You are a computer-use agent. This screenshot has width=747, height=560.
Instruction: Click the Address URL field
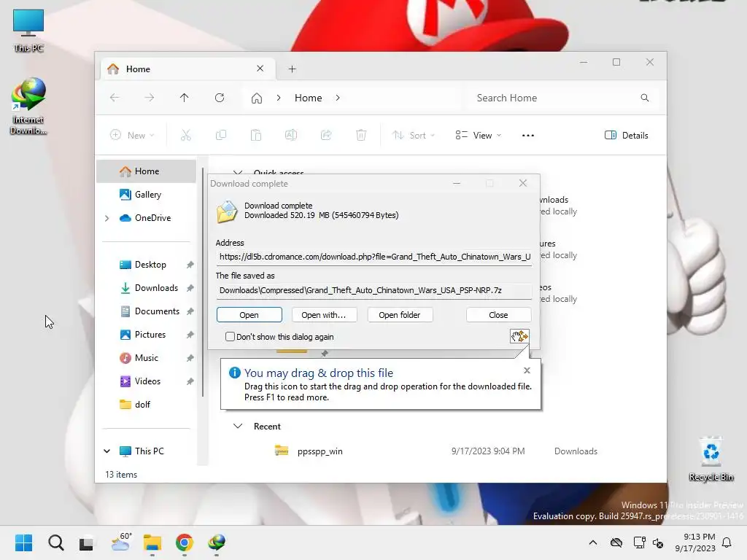[x=374, y=257]
